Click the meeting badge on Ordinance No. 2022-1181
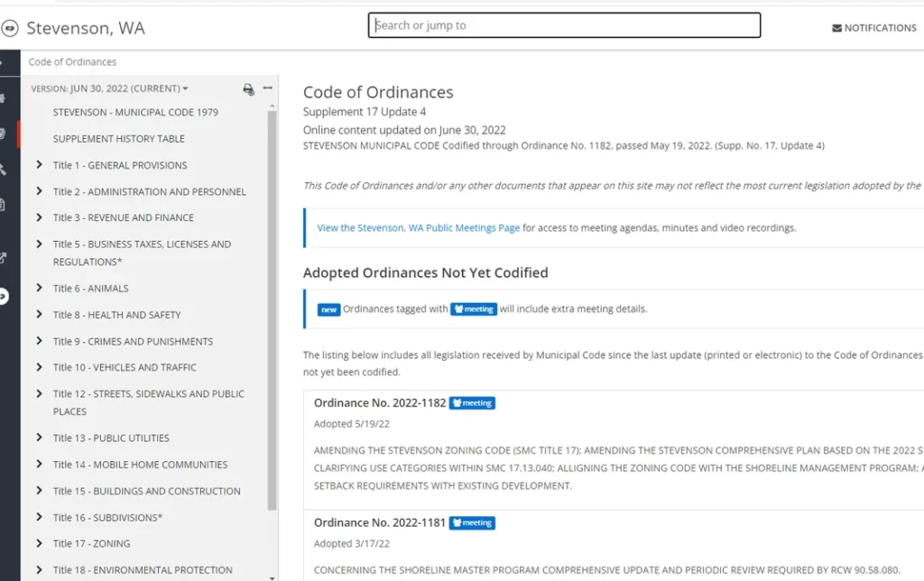 (472, 522)
